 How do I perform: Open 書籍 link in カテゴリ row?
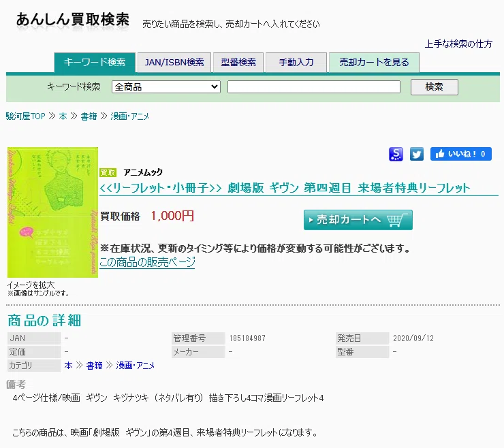pos(94,366)
